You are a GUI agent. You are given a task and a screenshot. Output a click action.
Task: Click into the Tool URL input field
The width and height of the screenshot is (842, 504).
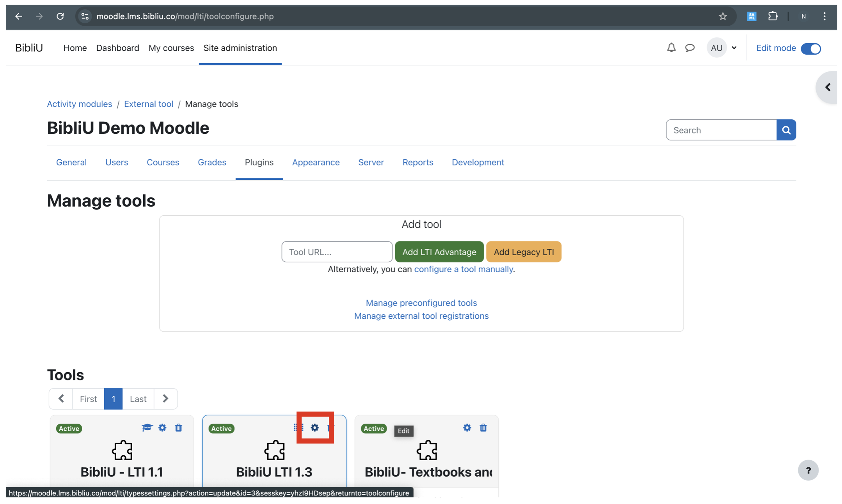[x=337, y=252]
